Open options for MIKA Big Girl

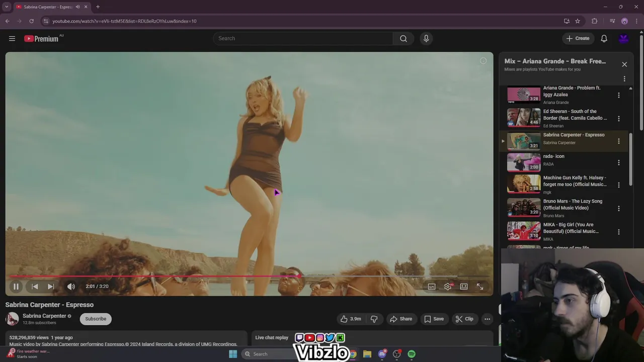pos(619,232)
